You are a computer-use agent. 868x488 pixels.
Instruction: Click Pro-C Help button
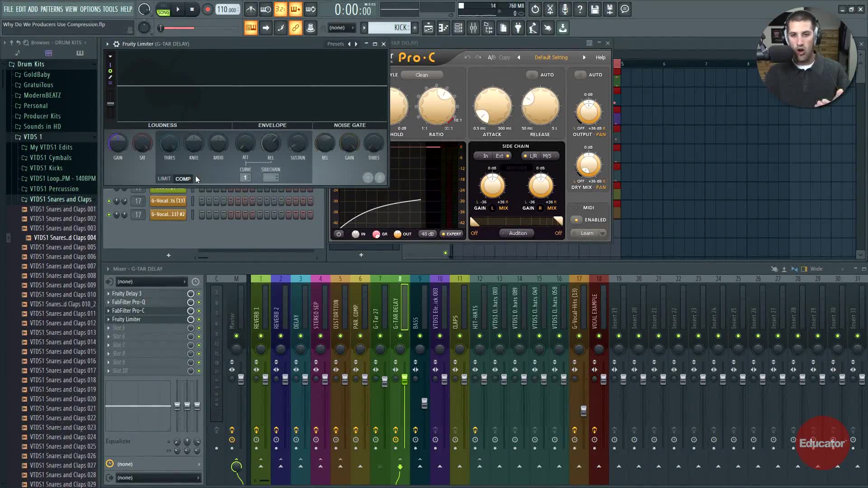pyautogui.click(x=600, y=57)
